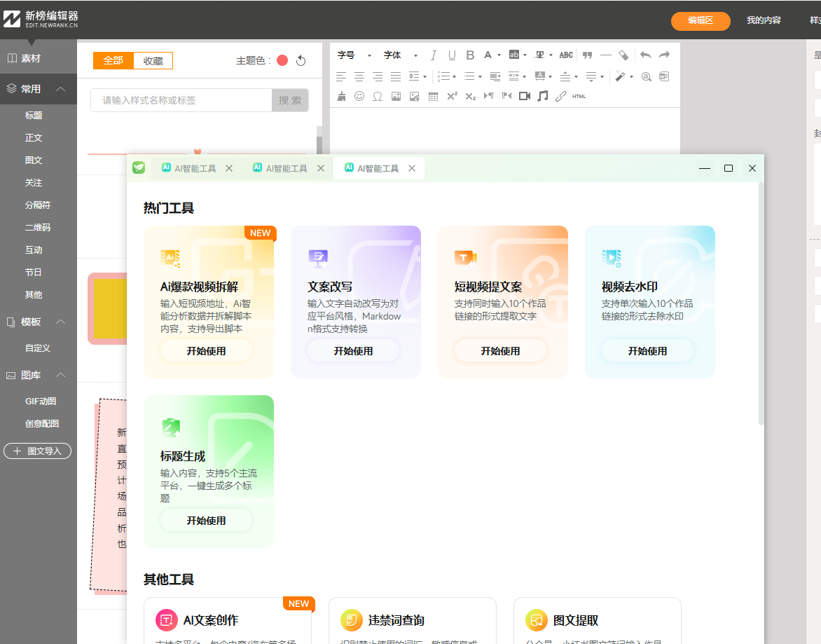The image size is (821, 644).
Task: Insert hyperlink with chain link icon
Action: (x=560, y=96)
